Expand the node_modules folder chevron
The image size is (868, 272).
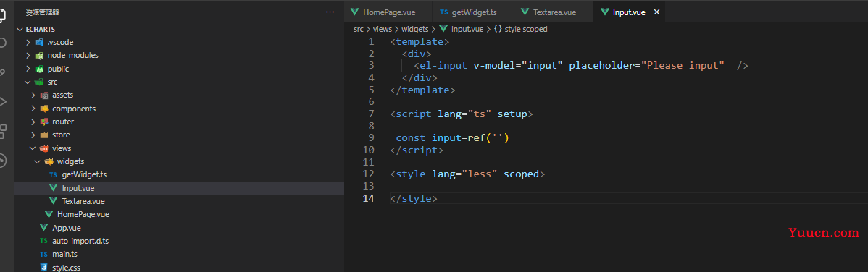click(28, 55)
